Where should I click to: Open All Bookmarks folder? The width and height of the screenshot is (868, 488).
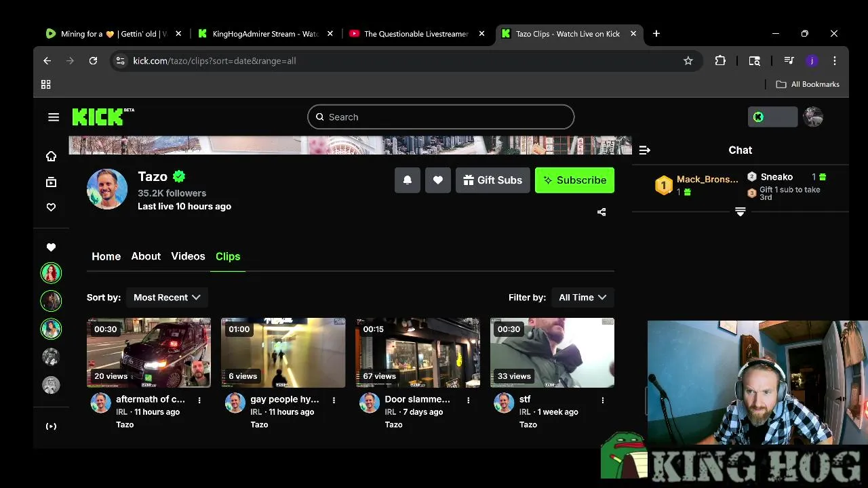pyautogui.click(x=808, y=85)
